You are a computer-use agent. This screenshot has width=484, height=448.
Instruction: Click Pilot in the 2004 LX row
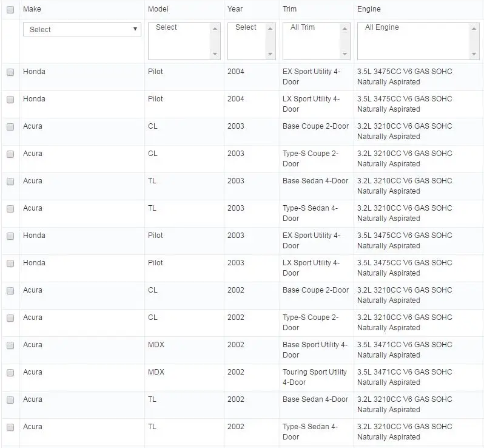pyautogui.click(x=155, y=99)
